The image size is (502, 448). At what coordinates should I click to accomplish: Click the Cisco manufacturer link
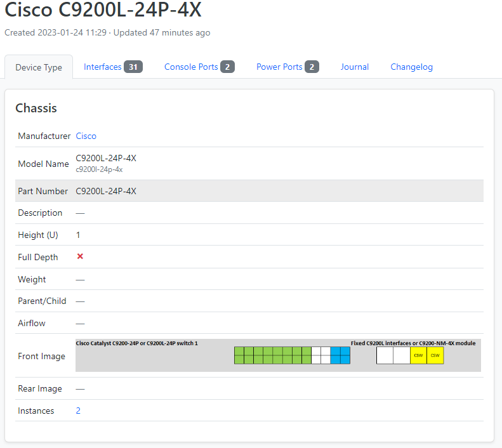pos(86,136)
